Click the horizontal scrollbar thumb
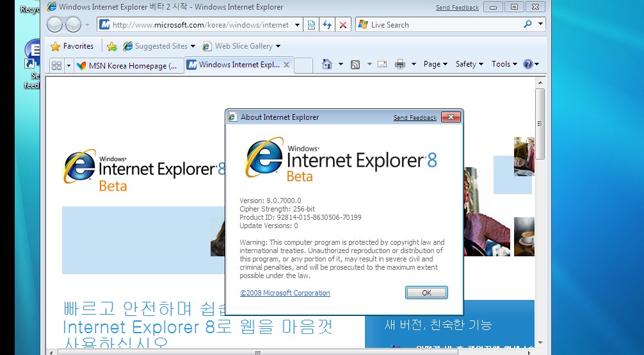 pos(258,352)
